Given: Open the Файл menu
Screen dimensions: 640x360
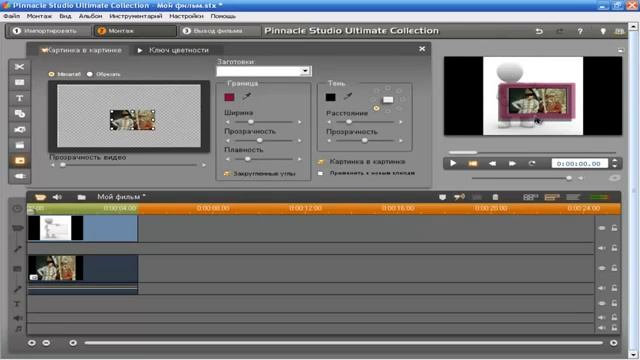Looking at the screenshot, I should 11,16.
